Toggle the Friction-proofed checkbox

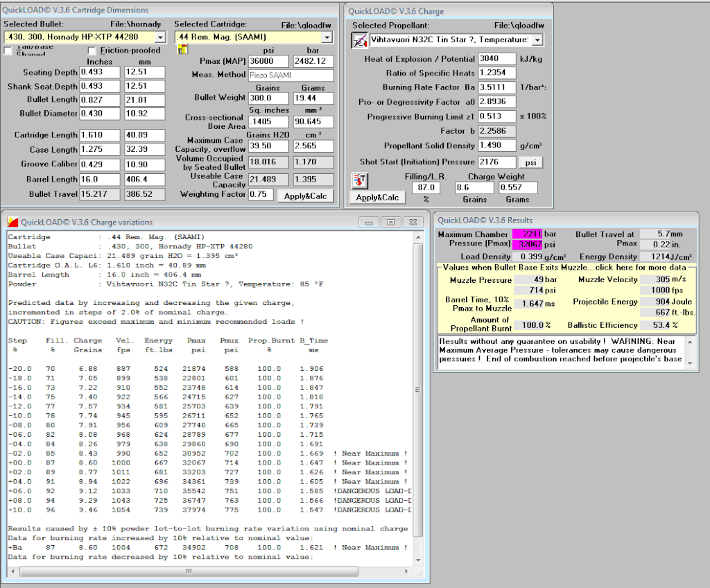[x=92, y=51]
